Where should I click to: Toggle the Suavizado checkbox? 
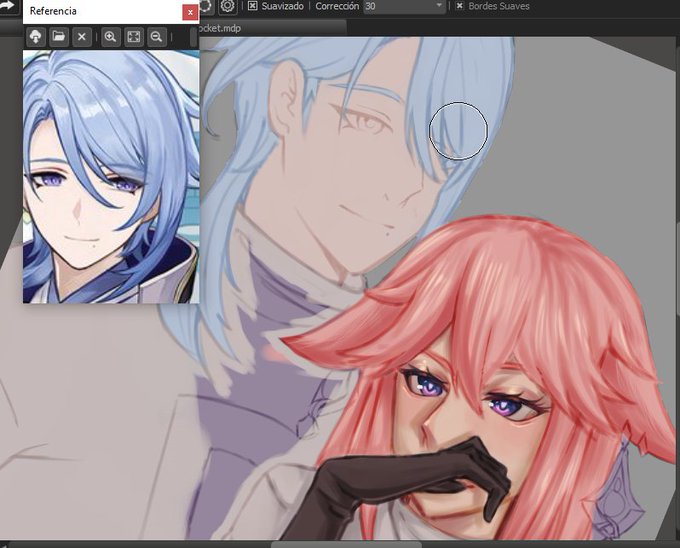pos(252,6)
